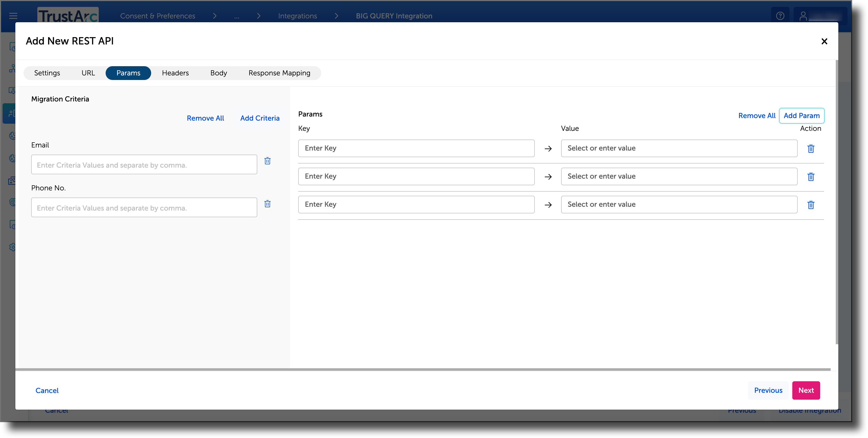This screenshot has height=438, width=868.
Task: Click the Params section heading
Action: coord(310,114)
